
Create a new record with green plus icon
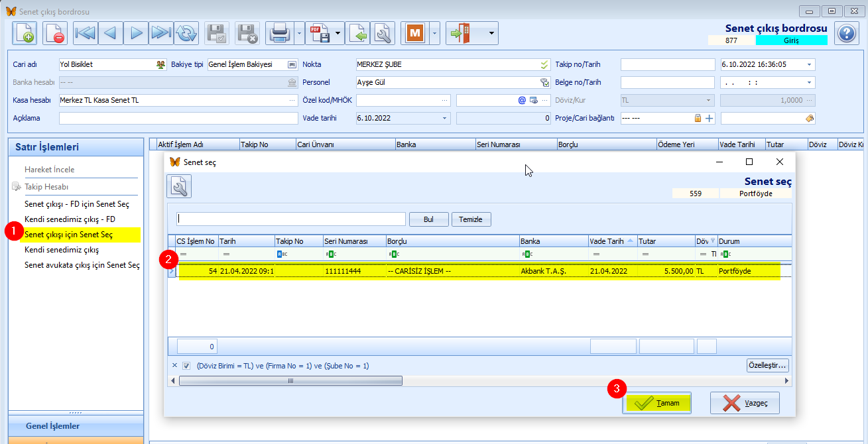(25, 32)
